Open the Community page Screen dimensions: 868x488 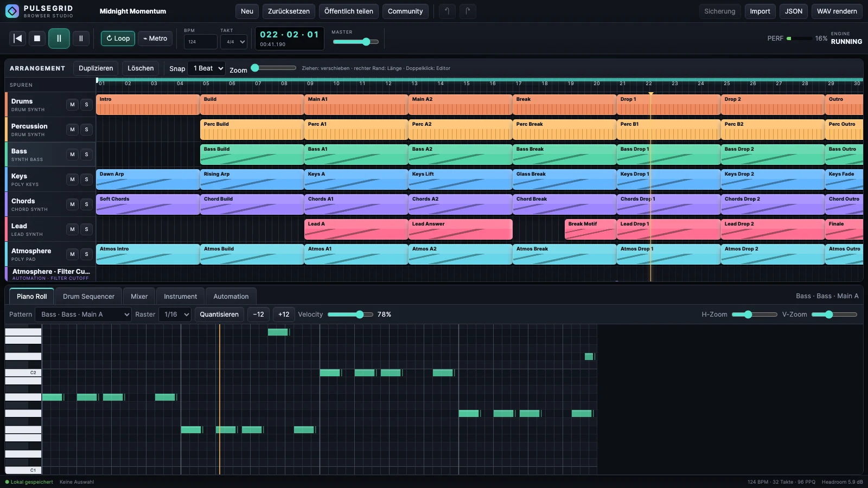[405, 11]
